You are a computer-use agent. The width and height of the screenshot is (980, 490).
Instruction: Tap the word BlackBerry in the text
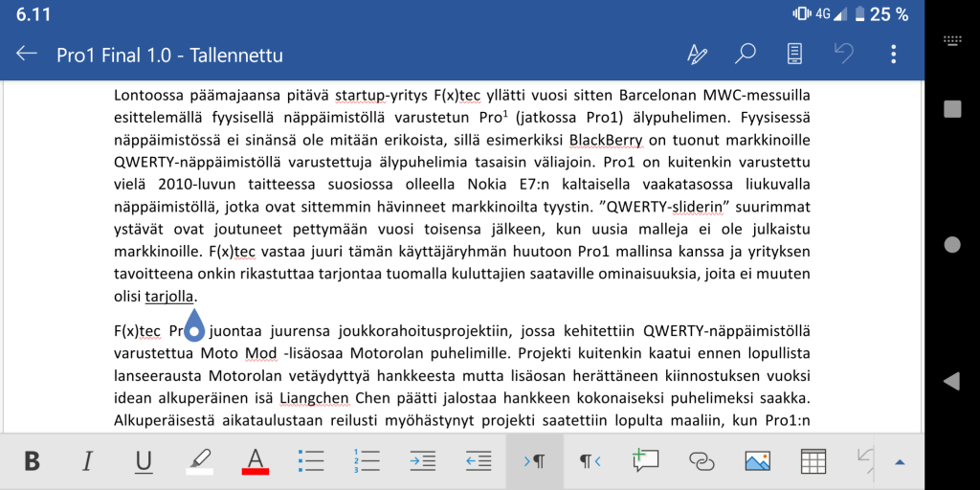point(605,138)
